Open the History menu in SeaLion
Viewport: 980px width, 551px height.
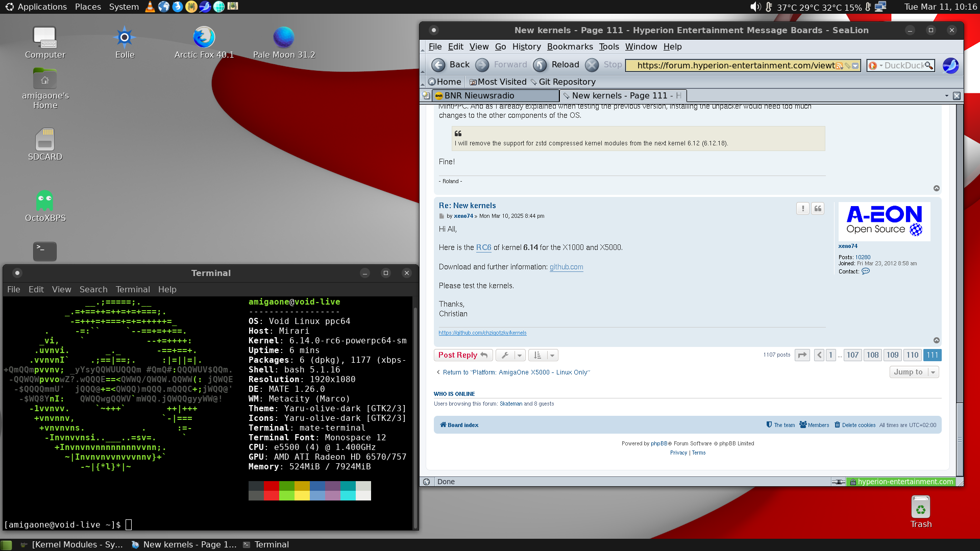point(526,46)
